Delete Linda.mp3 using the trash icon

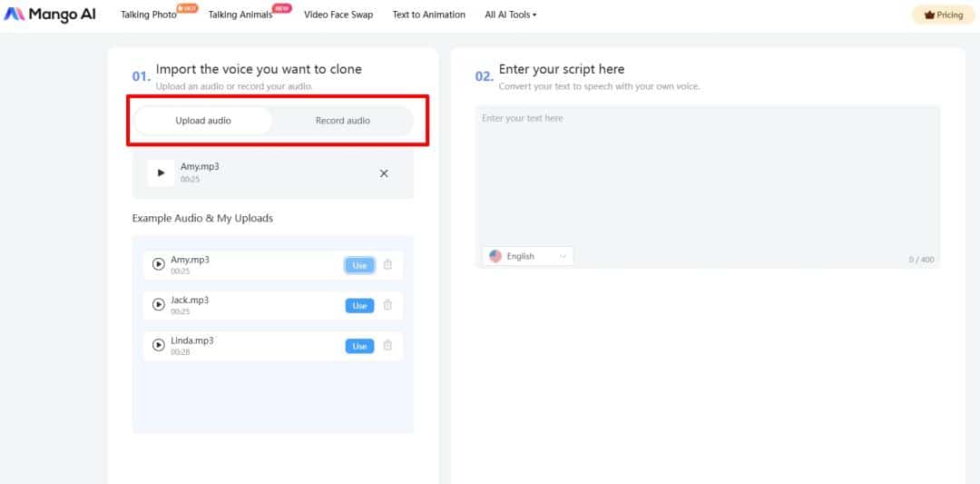click(x=387, y=346)
